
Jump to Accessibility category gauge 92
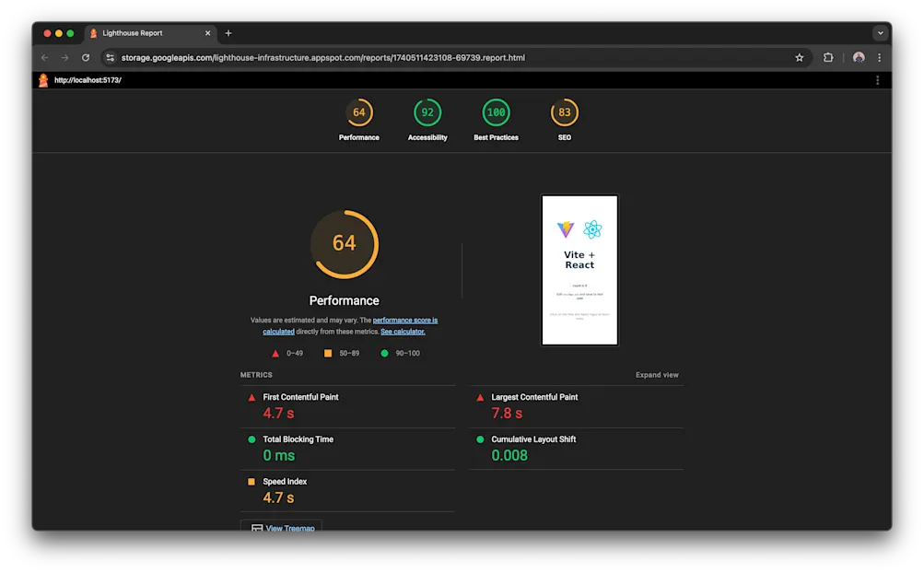coord(427,121)
